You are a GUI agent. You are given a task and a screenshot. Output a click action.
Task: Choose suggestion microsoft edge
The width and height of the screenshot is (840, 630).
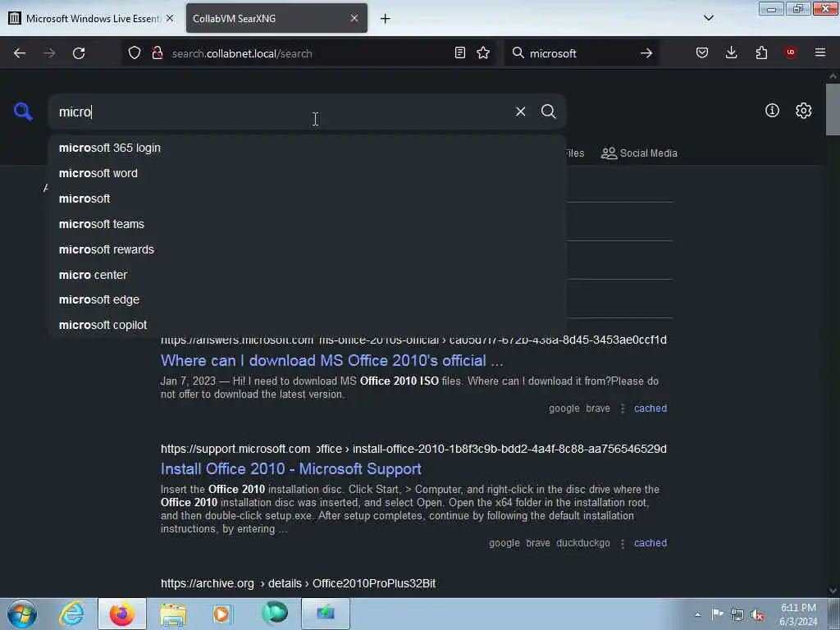pos(307,300)
